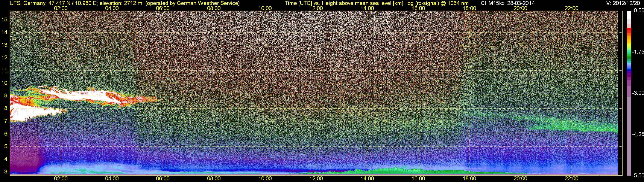Click the 02:00 label on the bottom time axis
Image resolution: width=644 pixels, height=182 pixels.
[x=61, y=179]
